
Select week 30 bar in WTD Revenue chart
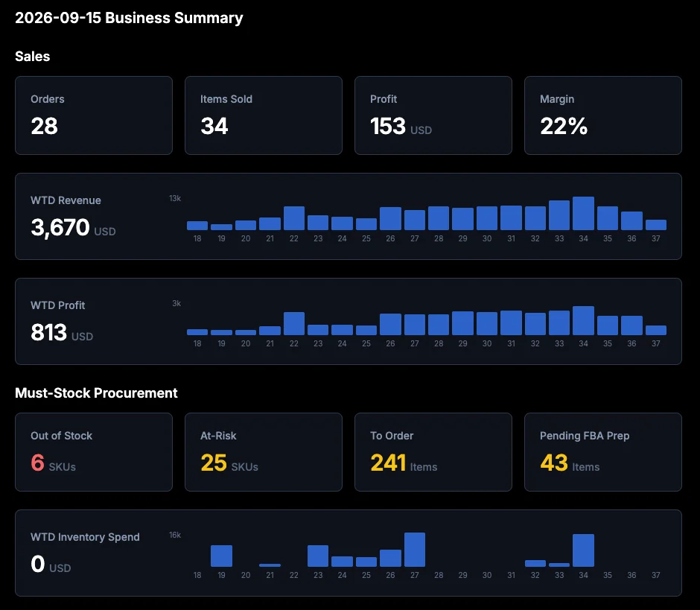[x=486, y=218]
